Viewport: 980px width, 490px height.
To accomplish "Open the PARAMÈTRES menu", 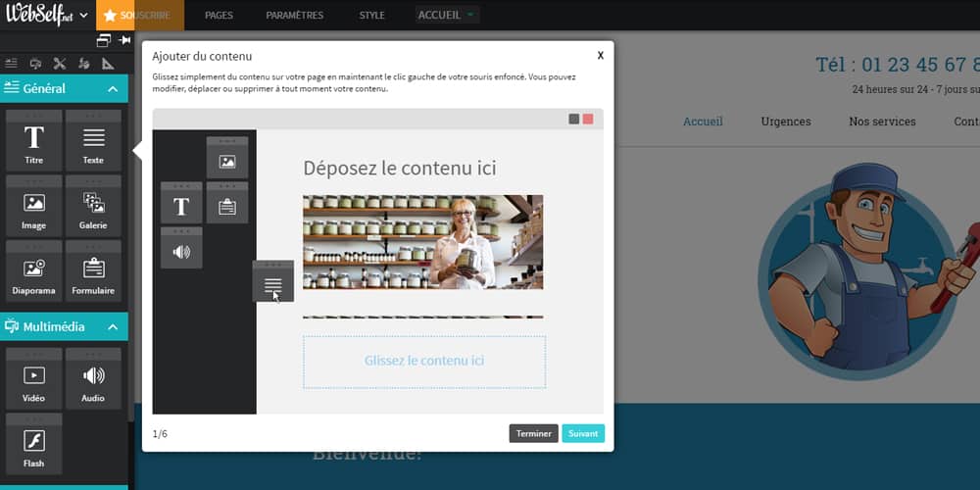I will pyautogui.click(x=294, y=15).
